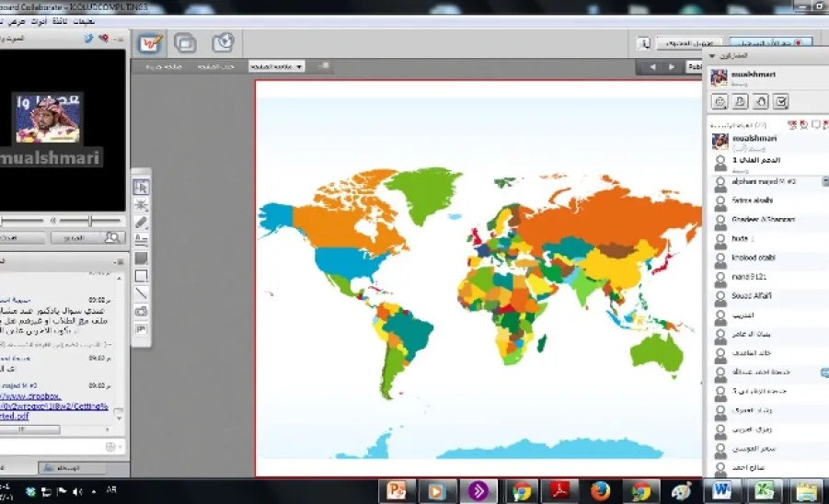
Task: Select the diagonal line drawing tool
Action: tap(141, 293)
